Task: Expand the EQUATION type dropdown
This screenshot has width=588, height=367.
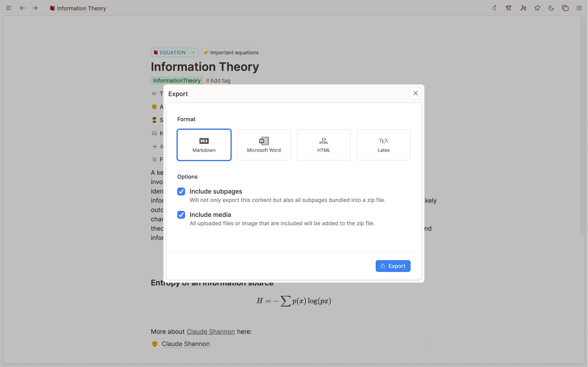Action: 193,53
